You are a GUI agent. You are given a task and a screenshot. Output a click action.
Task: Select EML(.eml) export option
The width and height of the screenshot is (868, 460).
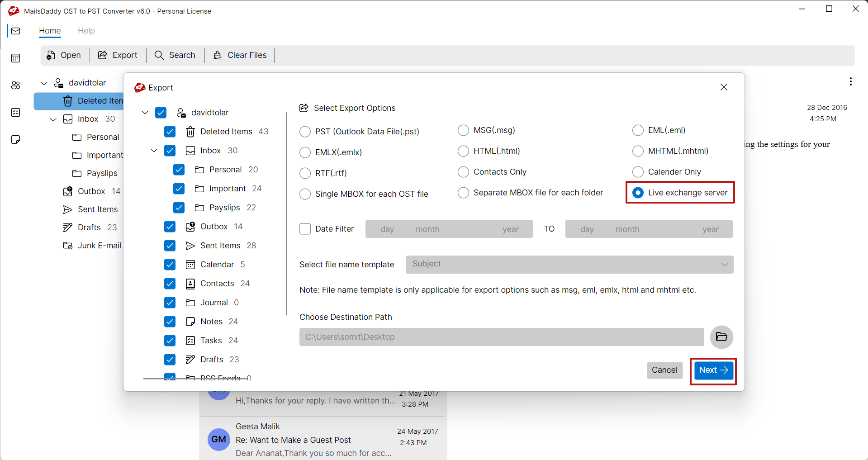point(638,130)
